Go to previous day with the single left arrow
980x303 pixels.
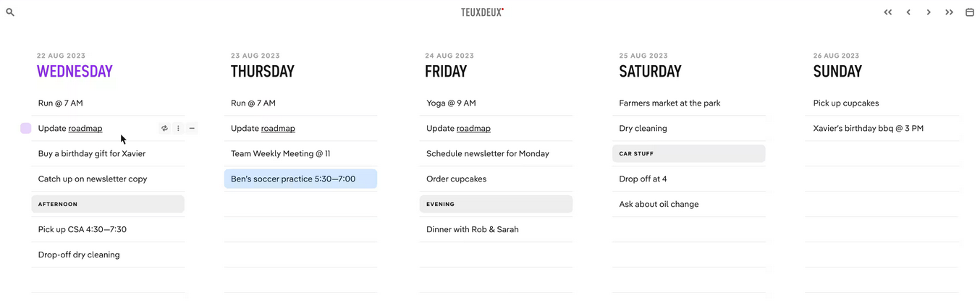[x=908, y=12]
